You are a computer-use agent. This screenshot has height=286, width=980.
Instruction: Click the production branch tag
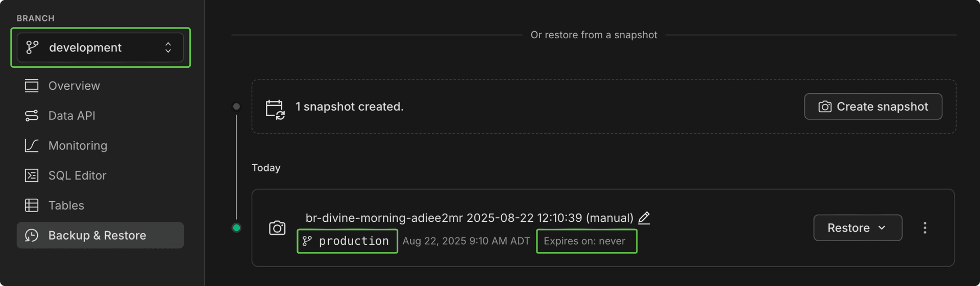347,241
